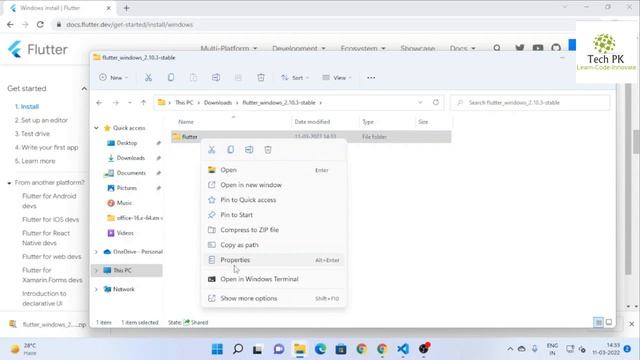Viewport: 640px width, 360px height.
Task: Open taskbar Search
Action: point(238,349)
